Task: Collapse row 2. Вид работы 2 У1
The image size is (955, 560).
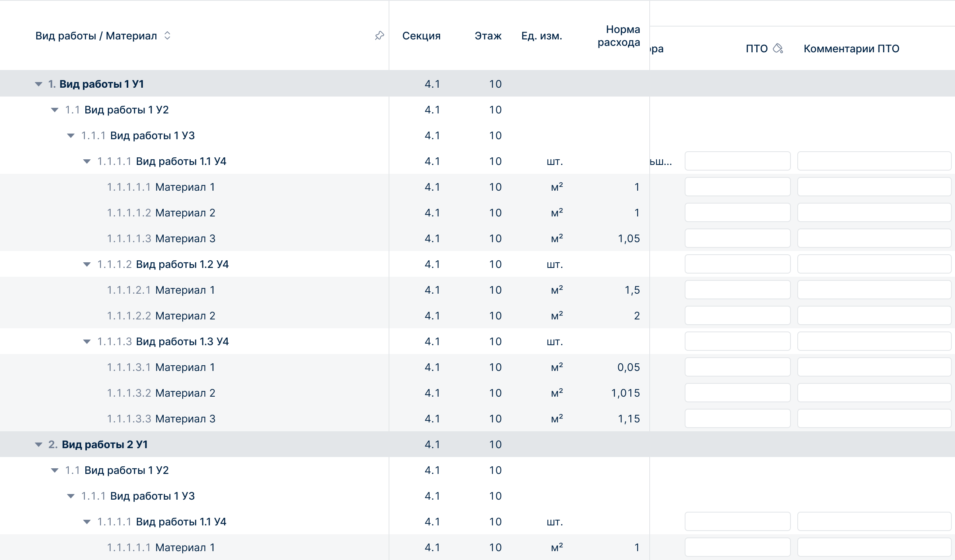Action: coord(39,445)
